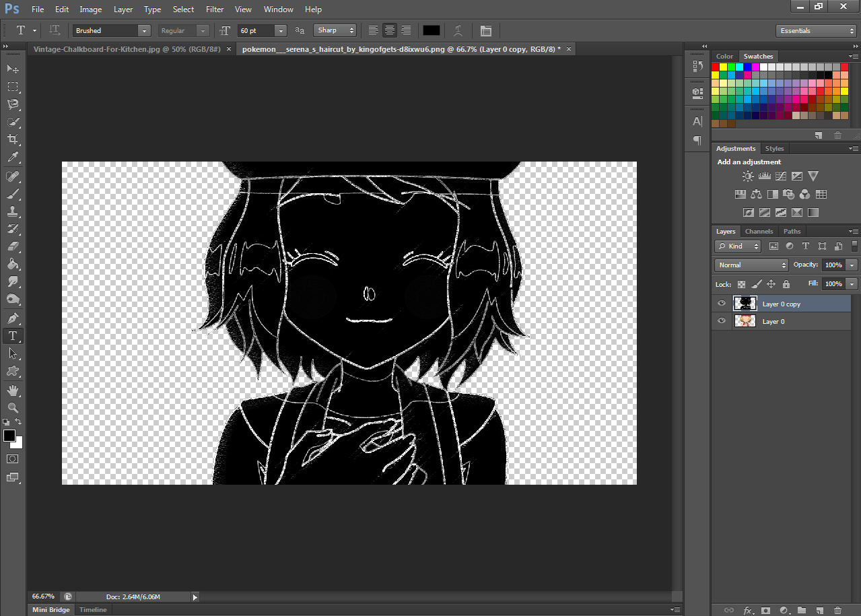Select the Brush tool
Screen dimensions: 861x616
(13, 194)
